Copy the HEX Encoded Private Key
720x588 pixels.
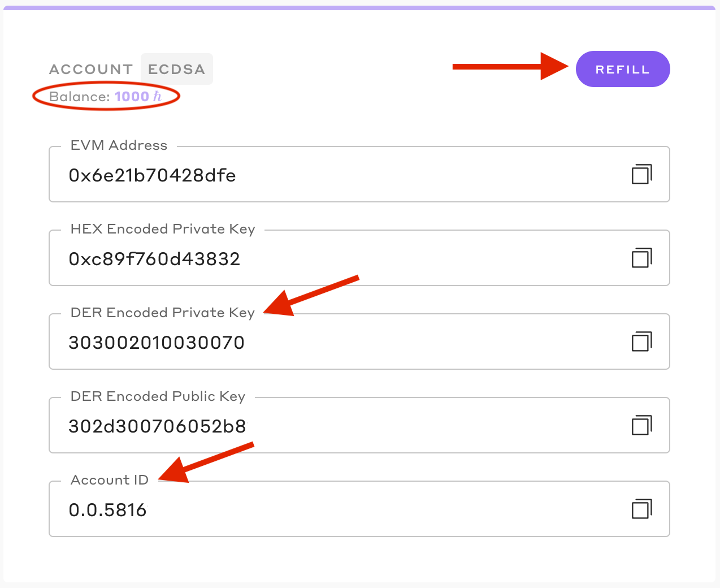(641, 258)
